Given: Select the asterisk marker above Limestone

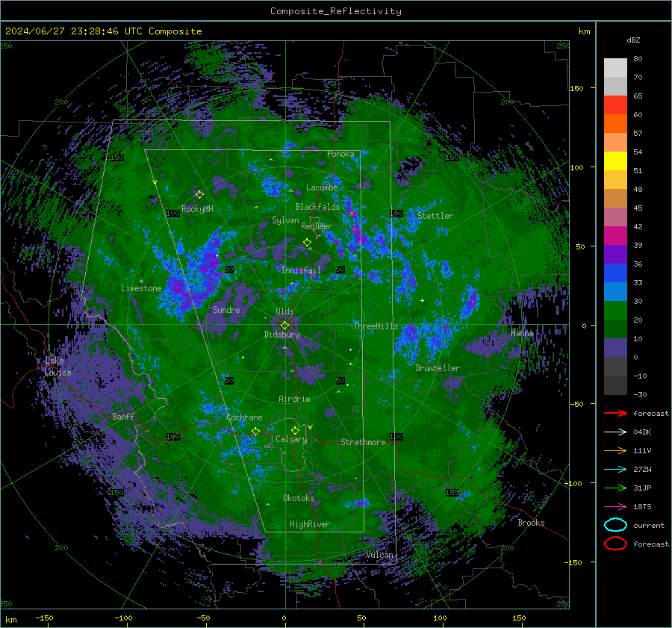Looking at the screenshot, I should pos(141,282).
